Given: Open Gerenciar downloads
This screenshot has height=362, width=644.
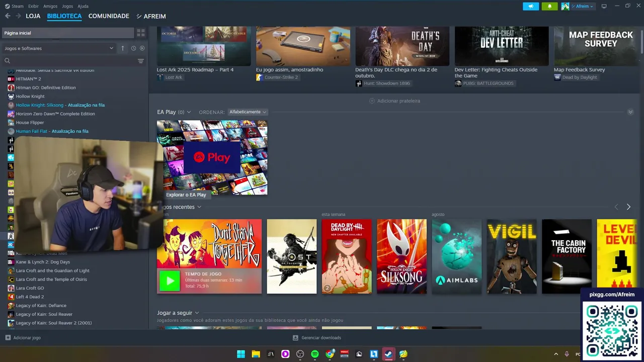Looking at the screenshot, I should click(317, 338).
